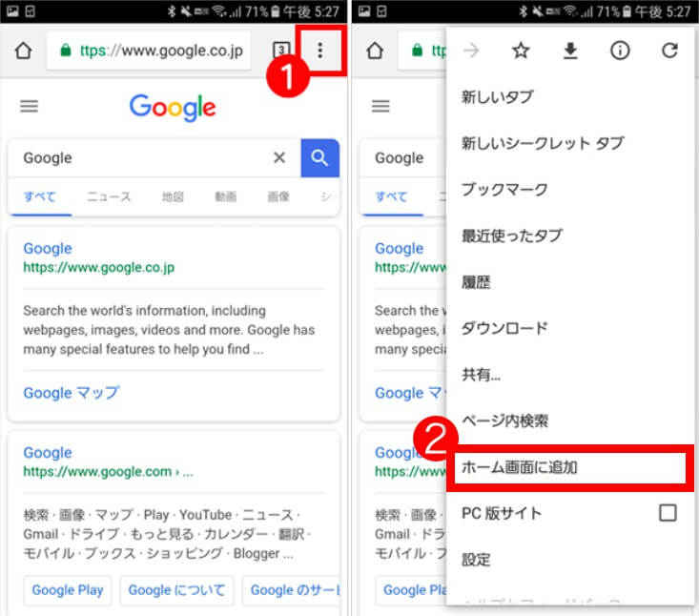Open 新しいシークレット タブ

pyautogui.click(x=542, y=143)
